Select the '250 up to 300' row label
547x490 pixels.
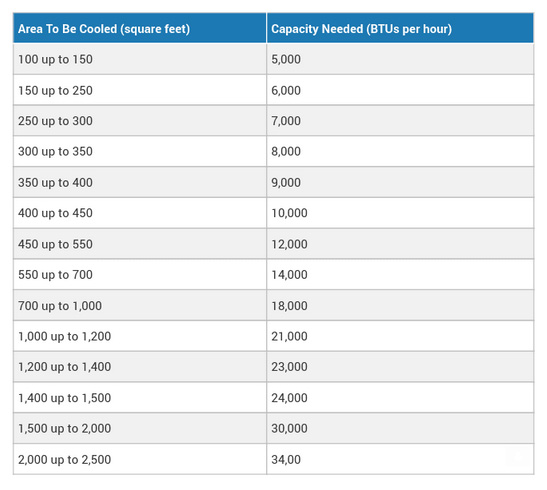click(x=140, y=121)
